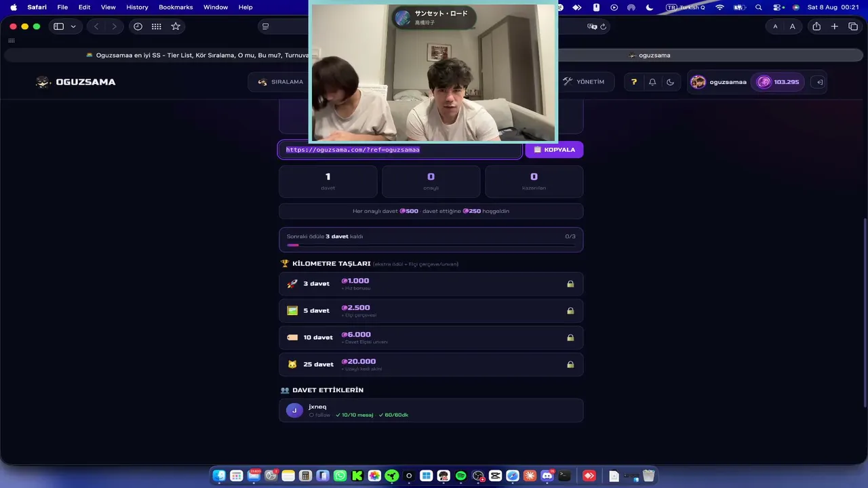Open the YÖNETİM navigation item
This screenshot has width=868, height=488.
584,82
